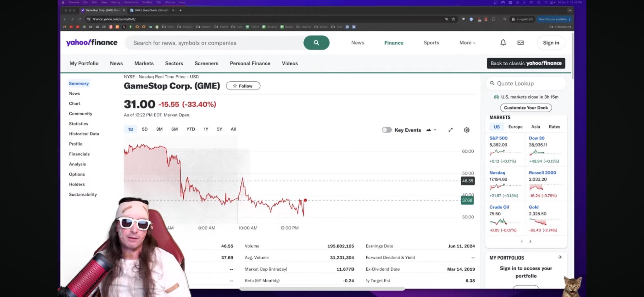
Task: Select Historical Data in sidebar
Action: 84,134
